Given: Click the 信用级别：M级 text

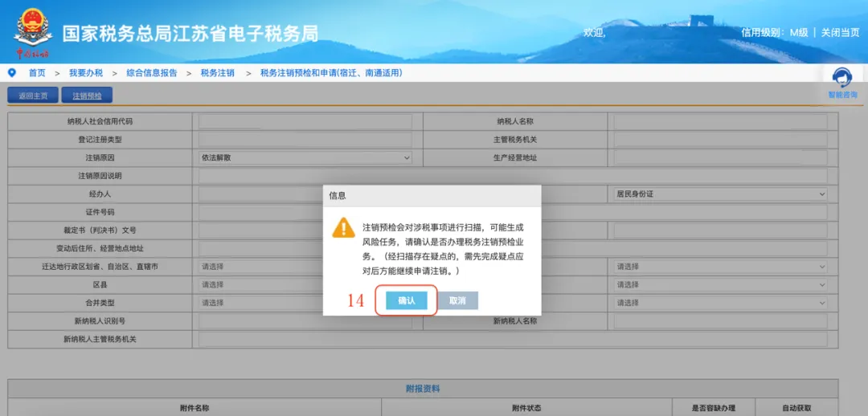Looking at the screenshot, I should tap(775, 33).
